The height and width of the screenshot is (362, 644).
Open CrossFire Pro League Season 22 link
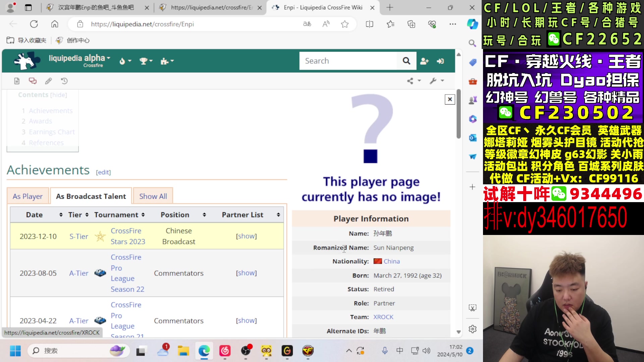(127, 273)
